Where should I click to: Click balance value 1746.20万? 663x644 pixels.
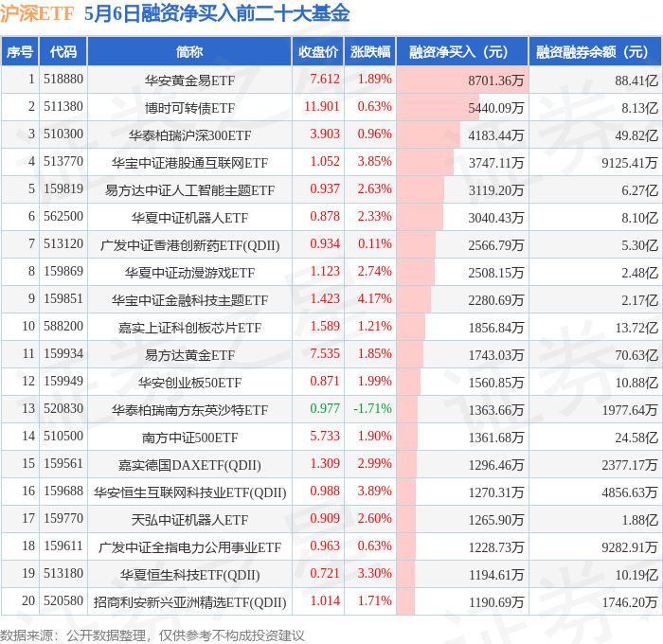[630, 602]
